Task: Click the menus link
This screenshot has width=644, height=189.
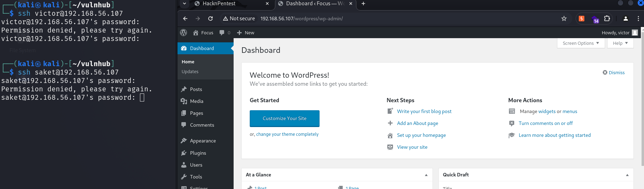Action: tap(570, 111)
